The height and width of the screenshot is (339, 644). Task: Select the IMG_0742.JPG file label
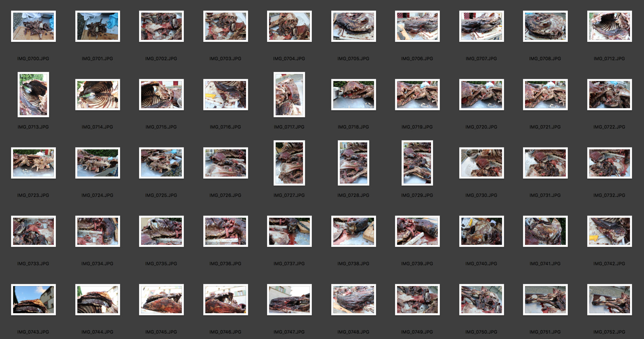pos(609,263)
